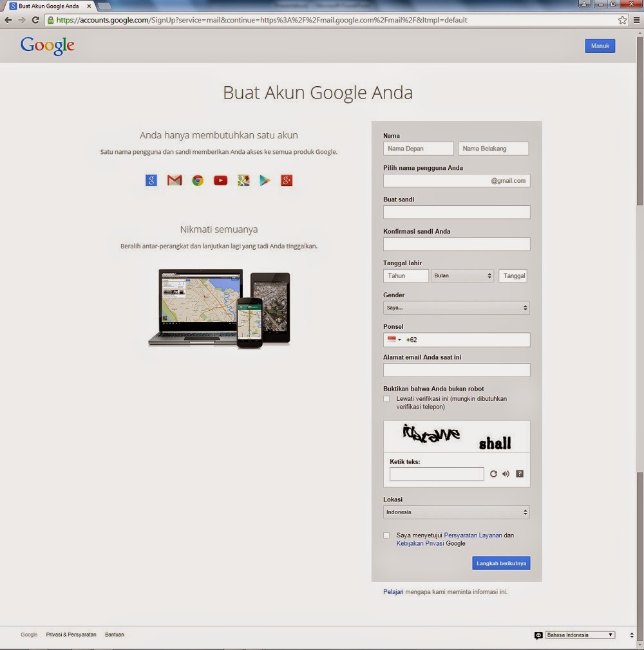
Task: Click the Google+ product icon
Action: click(287, 180)
